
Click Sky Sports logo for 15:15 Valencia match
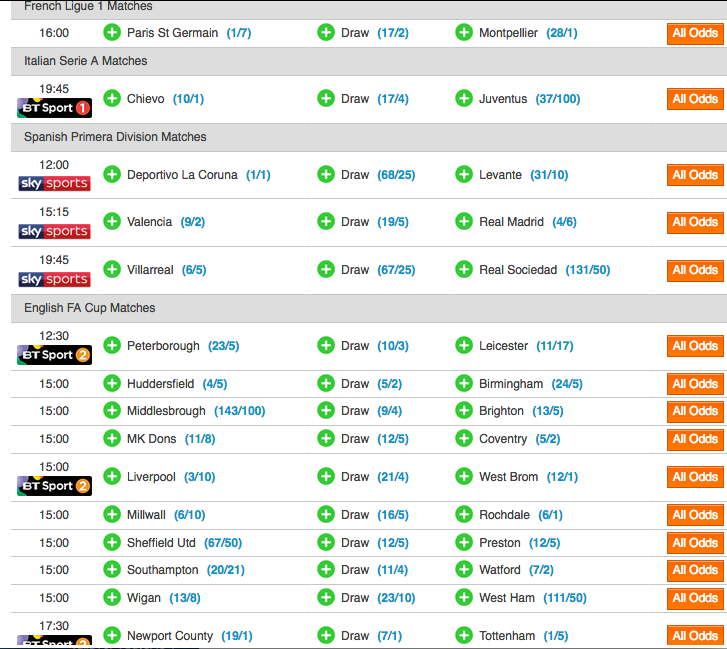click(54, 231)
